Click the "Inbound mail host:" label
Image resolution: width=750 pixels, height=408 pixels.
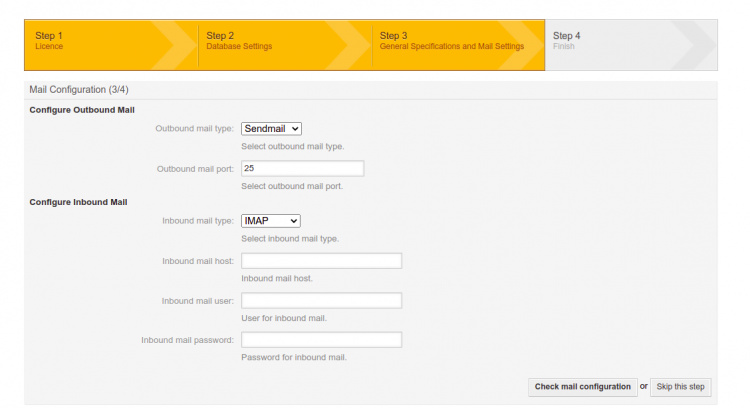pos(197,261)
